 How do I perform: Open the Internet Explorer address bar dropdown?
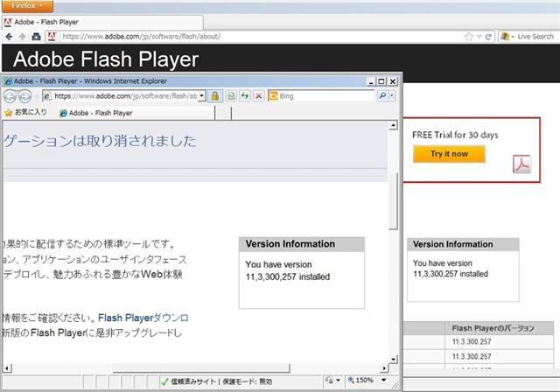(x=202, y=96)
